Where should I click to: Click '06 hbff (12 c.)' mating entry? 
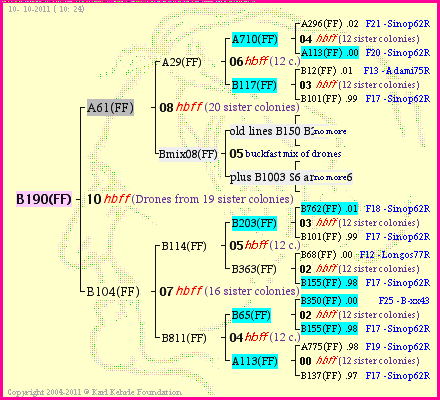pos(265,61)
